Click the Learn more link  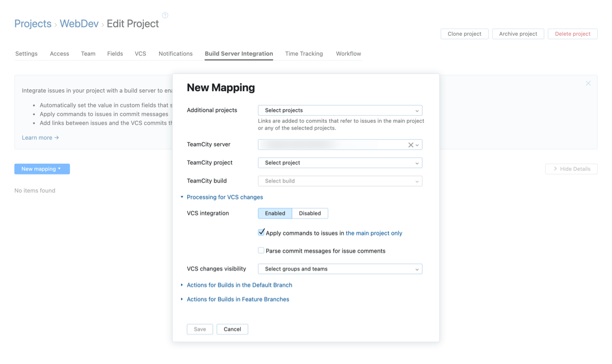pyautogui.click(x=40, y=138)
